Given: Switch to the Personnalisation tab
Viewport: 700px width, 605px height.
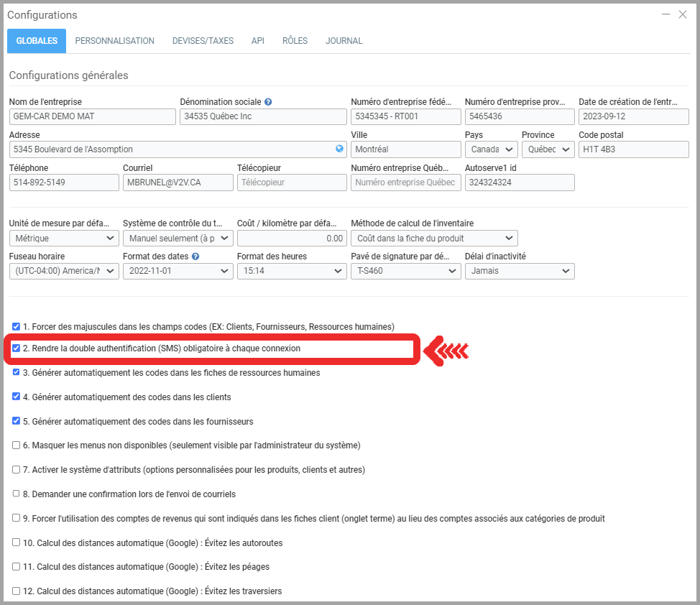Looking at the screenshot, I should click(x=114, y=41).
